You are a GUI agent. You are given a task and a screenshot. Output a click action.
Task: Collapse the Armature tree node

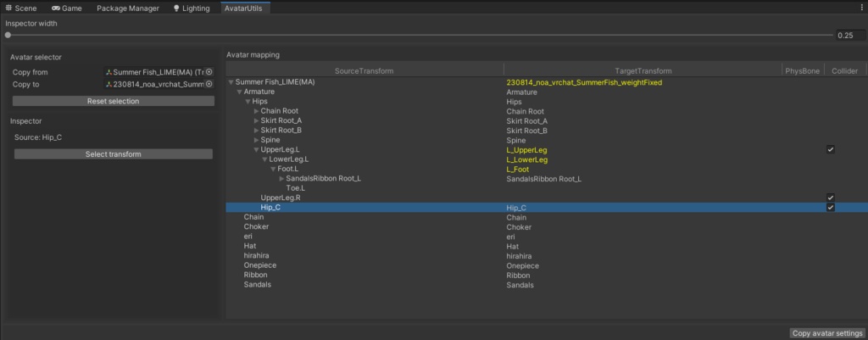pos(240,92)
